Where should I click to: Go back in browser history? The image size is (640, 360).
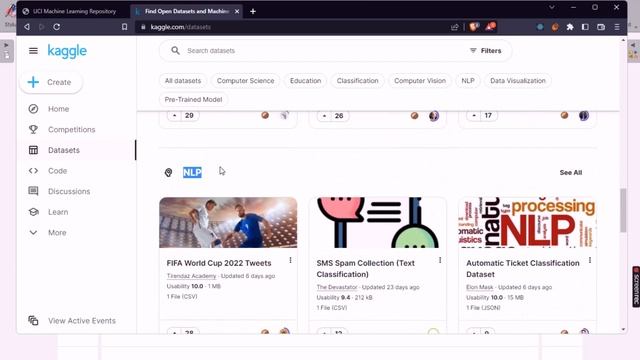27,27
